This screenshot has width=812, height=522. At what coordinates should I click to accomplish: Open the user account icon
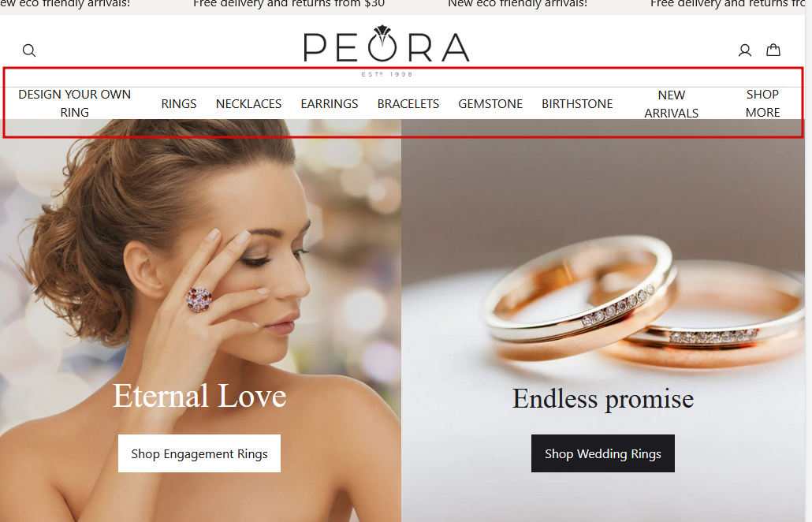pos(745,50)
